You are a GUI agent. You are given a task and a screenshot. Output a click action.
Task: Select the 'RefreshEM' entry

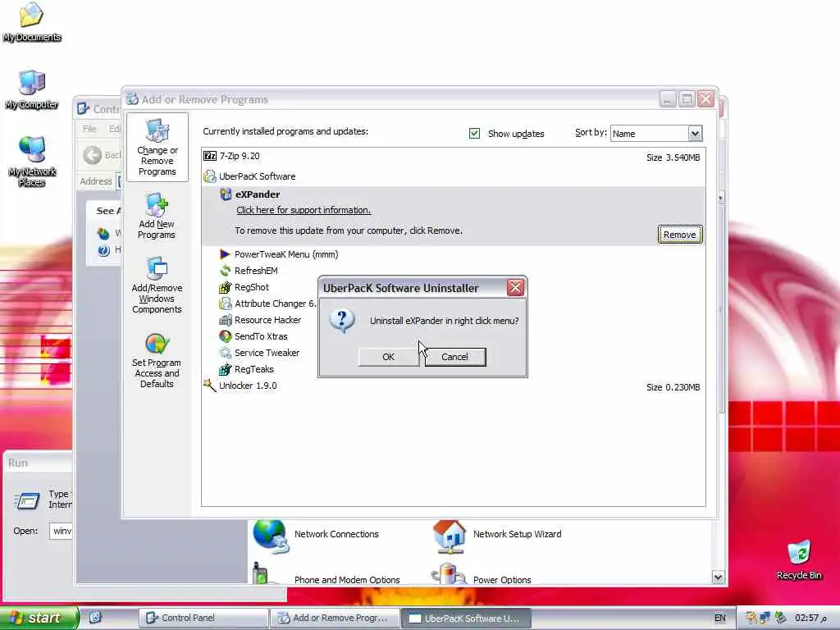click(x=256, y=271)
